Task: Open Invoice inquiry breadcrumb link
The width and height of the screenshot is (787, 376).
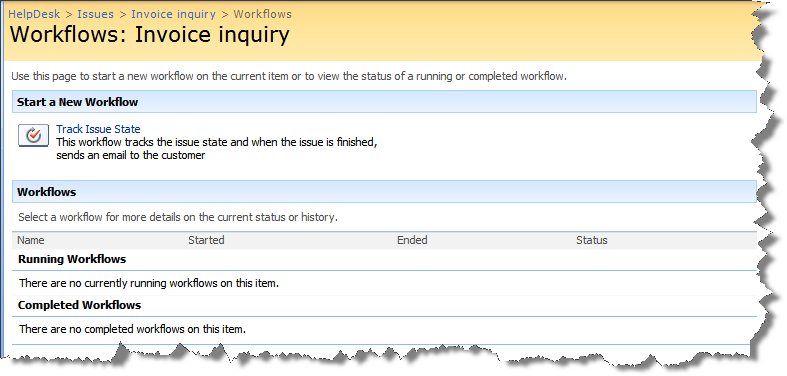Action: [173, 14]
